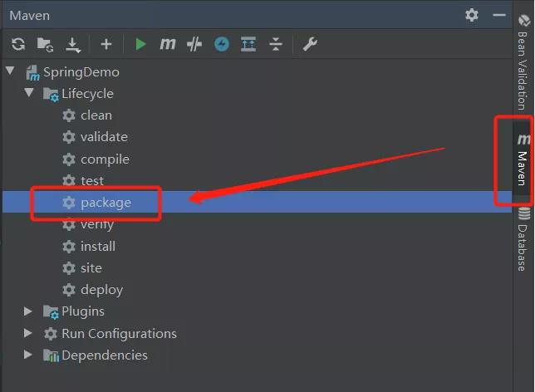Generate sources and update folders icon

[x=45, y=44]
